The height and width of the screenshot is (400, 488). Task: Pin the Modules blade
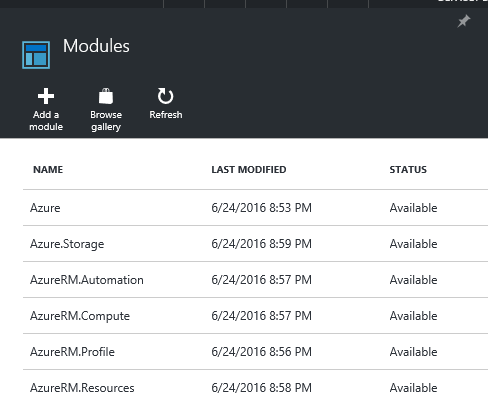coord(463,21)
